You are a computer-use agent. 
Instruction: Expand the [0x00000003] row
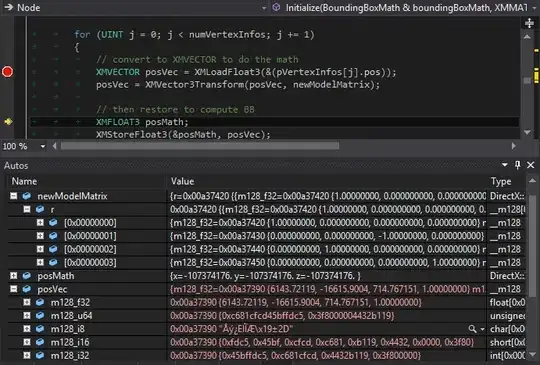point(40,262)
